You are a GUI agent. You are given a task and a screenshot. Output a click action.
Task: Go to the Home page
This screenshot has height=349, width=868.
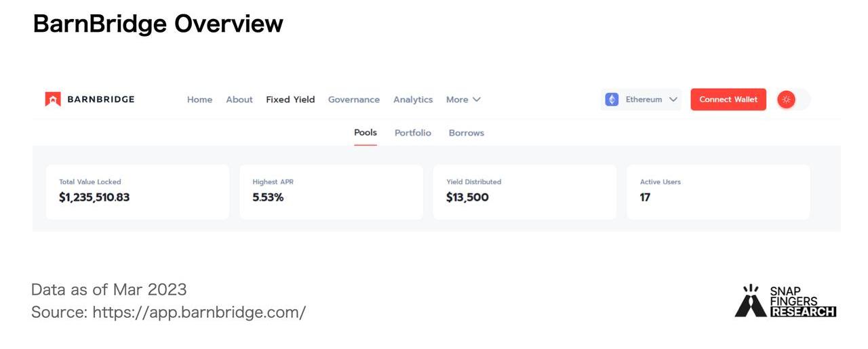point(199,100)
